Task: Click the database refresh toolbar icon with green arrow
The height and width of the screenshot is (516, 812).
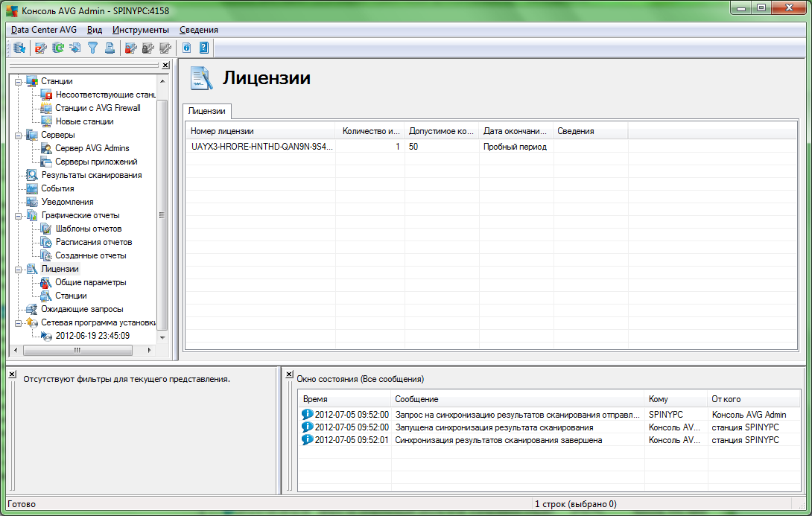Action: (x=58, y=48)
